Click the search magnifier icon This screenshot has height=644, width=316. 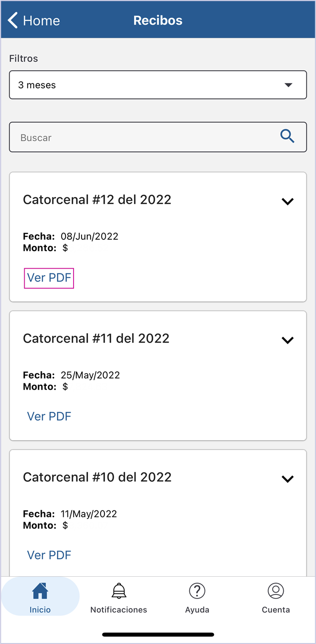pyautogui.click(x=287, y=136)
